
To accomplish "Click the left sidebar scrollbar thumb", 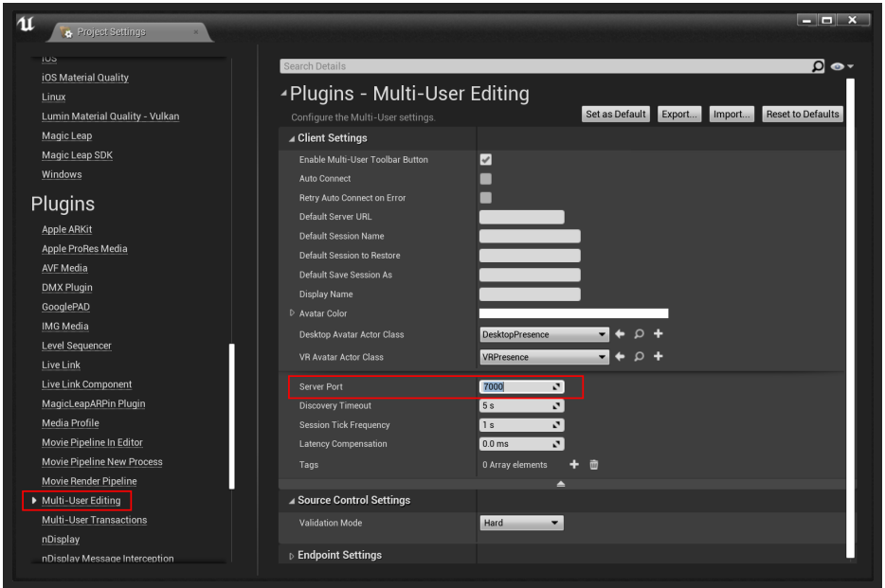I will pyautogui.click(x=231, y=416).
